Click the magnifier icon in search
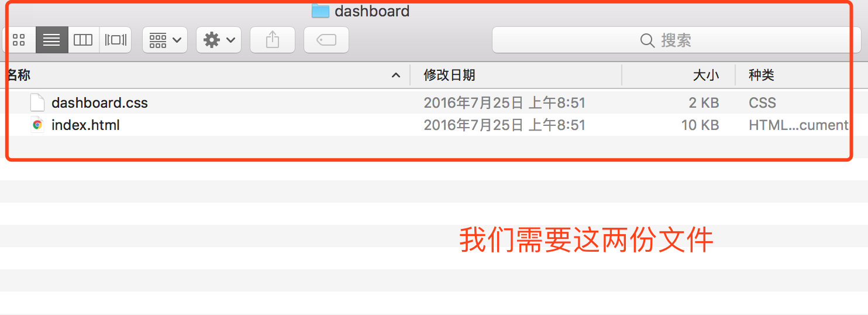 647,40
